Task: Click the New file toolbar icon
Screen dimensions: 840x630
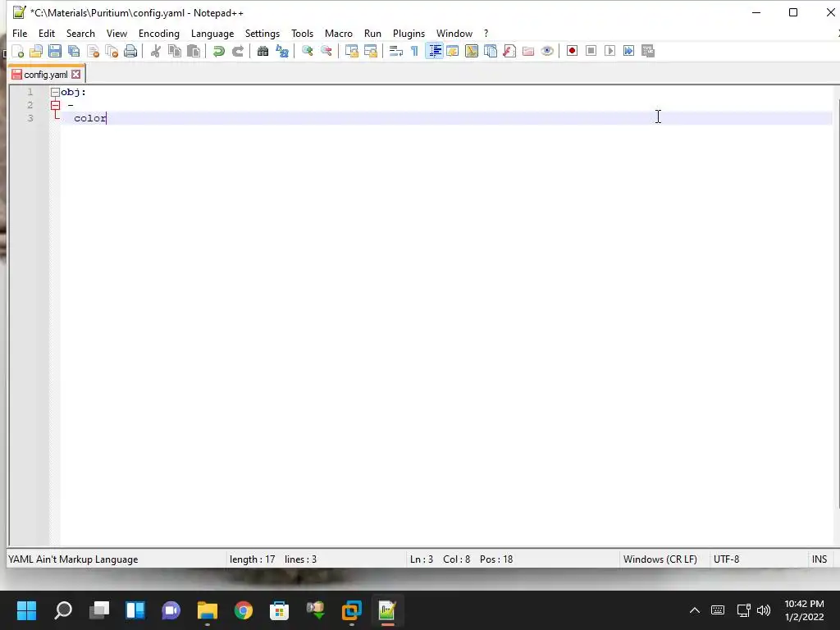Action: [x=18, y=52]
